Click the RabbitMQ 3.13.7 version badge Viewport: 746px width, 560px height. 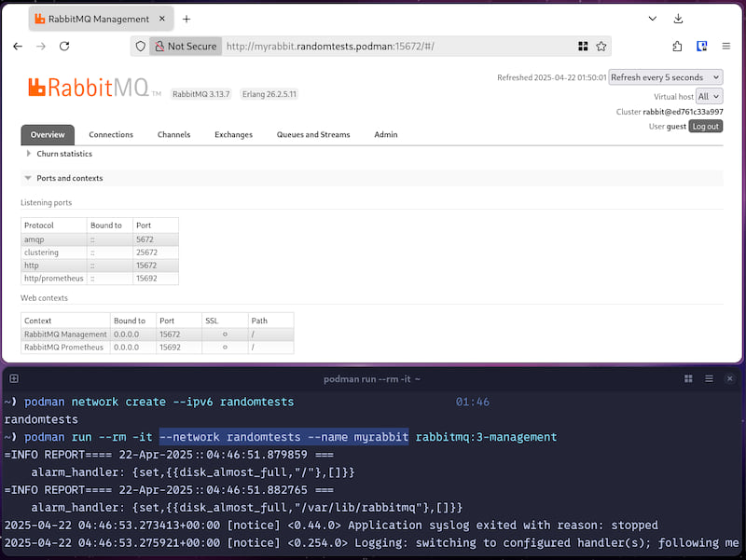(200, 94)
